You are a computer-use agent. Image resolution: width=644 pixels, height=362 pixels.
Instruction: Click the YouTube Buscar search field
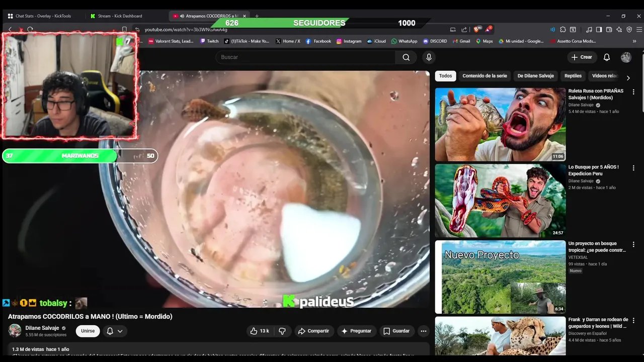click(x=305, y=57)
